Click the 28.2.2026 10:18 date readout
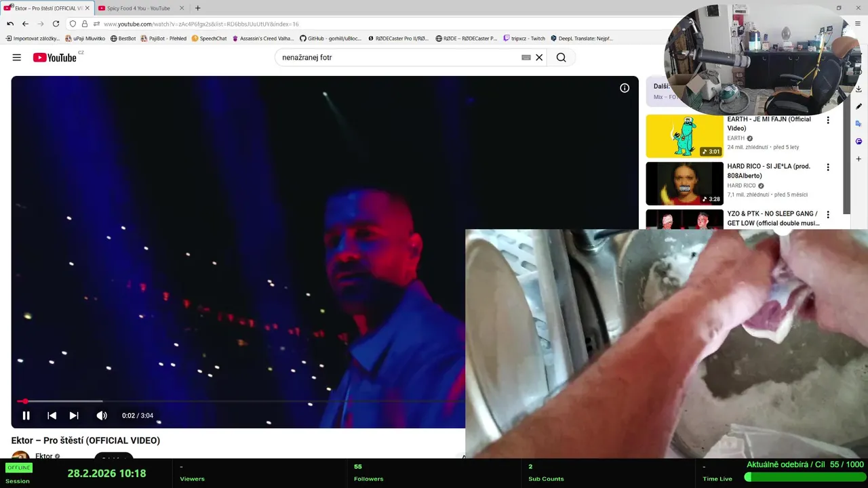Screen dimensions: 868x488 pyautogui.click(x=106, y=473)
